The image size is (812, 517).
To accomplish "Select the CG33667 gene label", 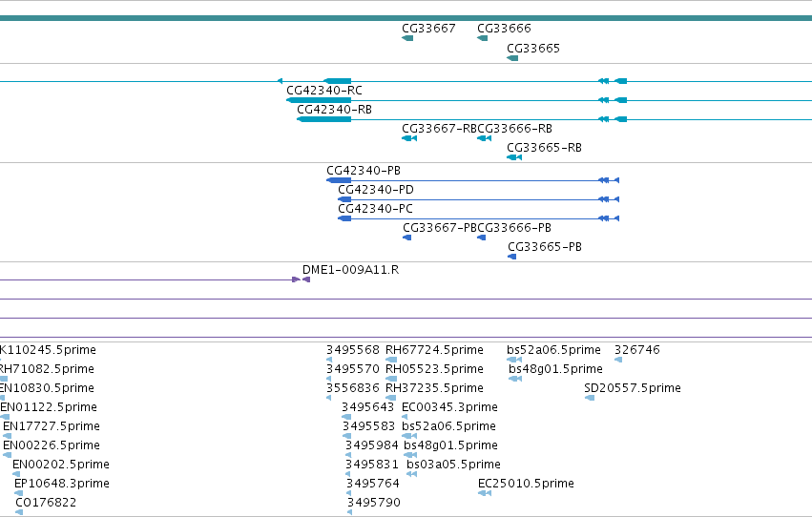I will click(x=428, y=29).
